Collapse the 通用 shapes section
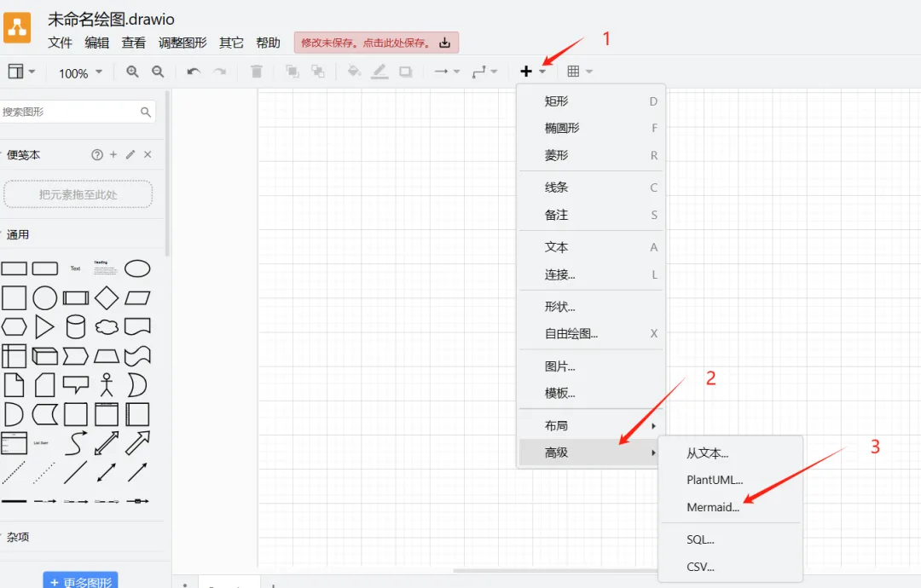The width and height of the screenshot is (921, 588). tap(16, 234)
